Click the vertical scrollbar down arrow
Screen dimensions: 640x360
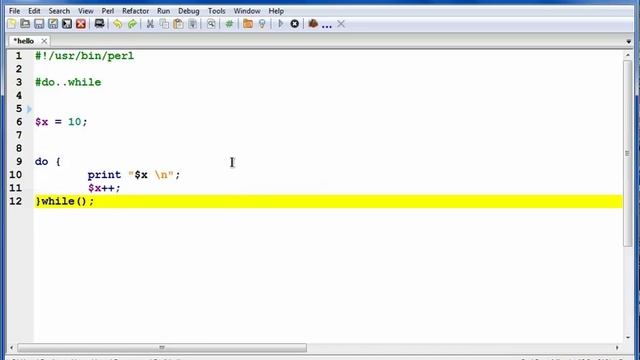(x=628, y=338)
